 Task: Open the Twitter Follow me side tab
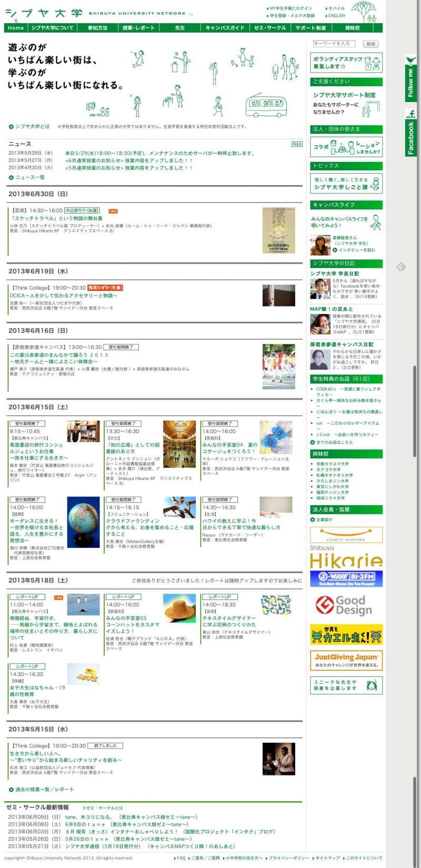click(x=410, y=80)
